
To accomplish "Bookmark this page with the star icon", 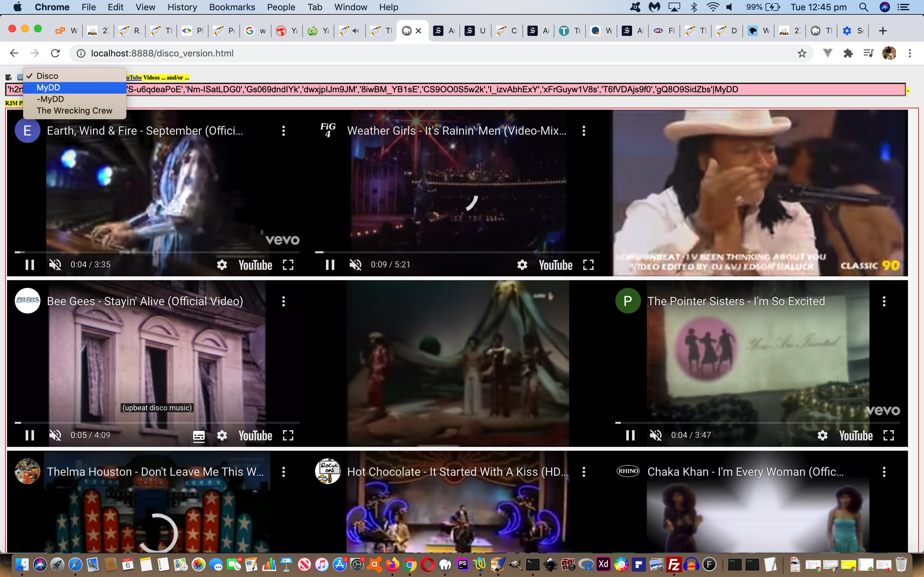I will (802, 54).
